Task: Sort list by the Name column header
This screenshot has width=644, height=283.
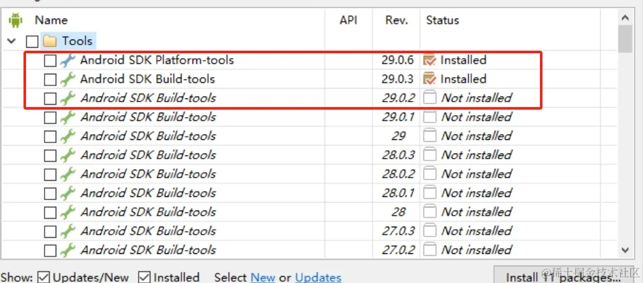Action: tap(51, 20)
